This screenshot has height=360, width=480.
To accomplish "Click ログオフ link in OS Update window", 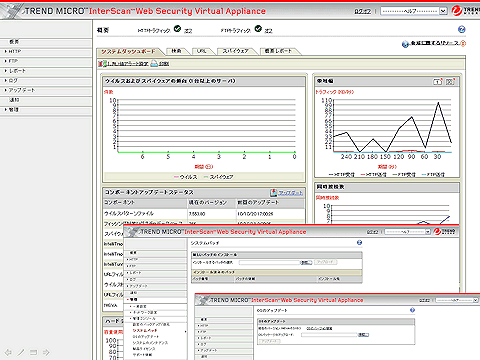I will point(424,300).
